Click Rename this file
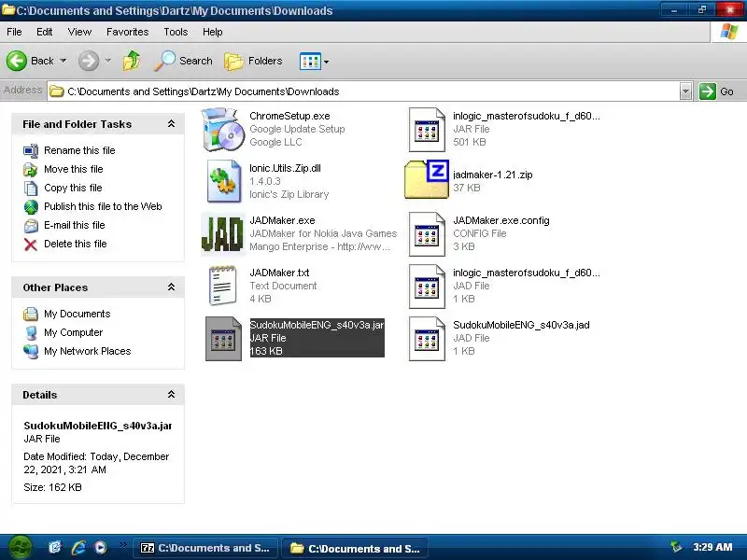Screen dimensions: 747x560 coord(79,150)
